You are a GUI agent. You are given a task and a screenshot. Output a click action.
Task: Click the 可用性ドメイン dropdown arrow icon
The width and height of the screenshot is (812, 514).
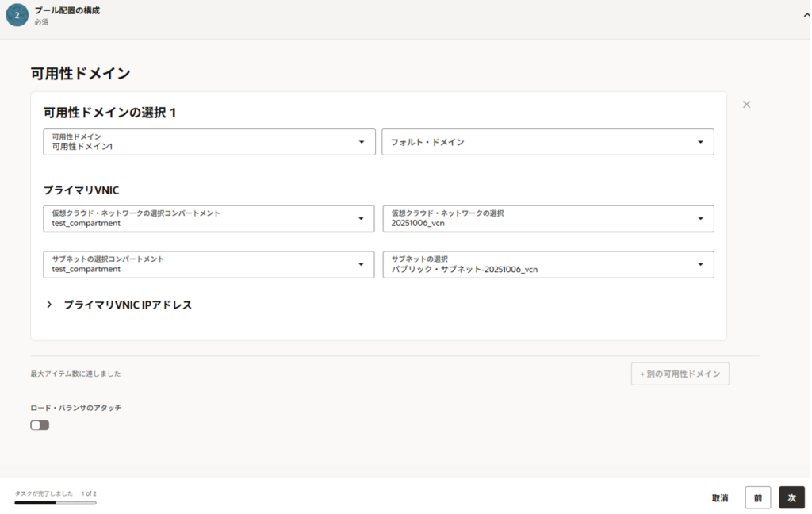pyautogui.click(x=362, y=142)
